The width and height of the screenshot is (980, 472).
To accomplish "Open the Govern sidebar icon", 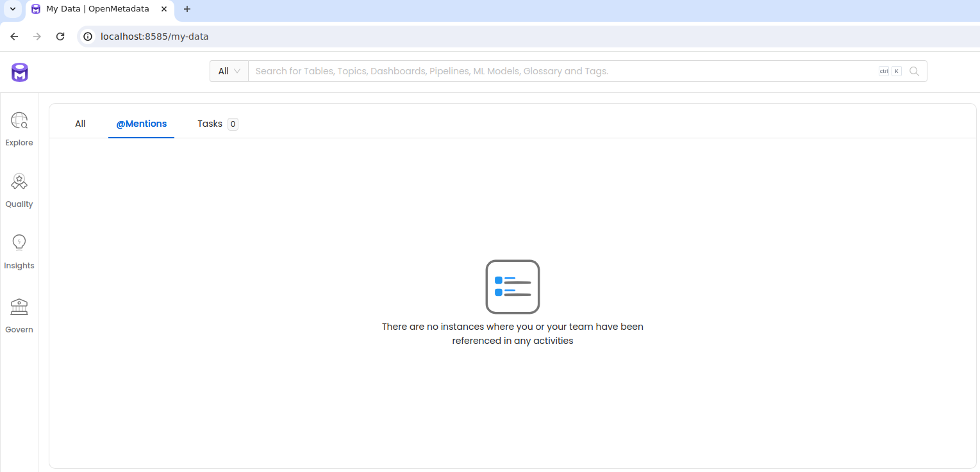I will [19, 307].
